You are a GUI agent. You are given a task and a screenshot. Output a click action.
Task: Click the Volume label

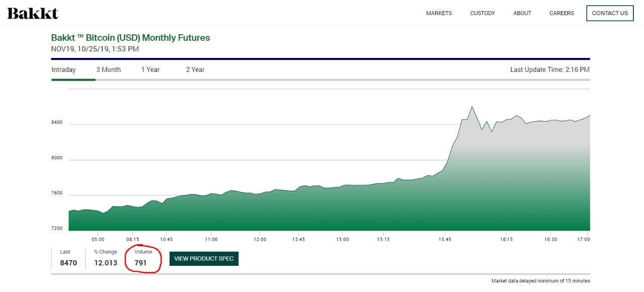pyautogui.click(x=143, y=252)
